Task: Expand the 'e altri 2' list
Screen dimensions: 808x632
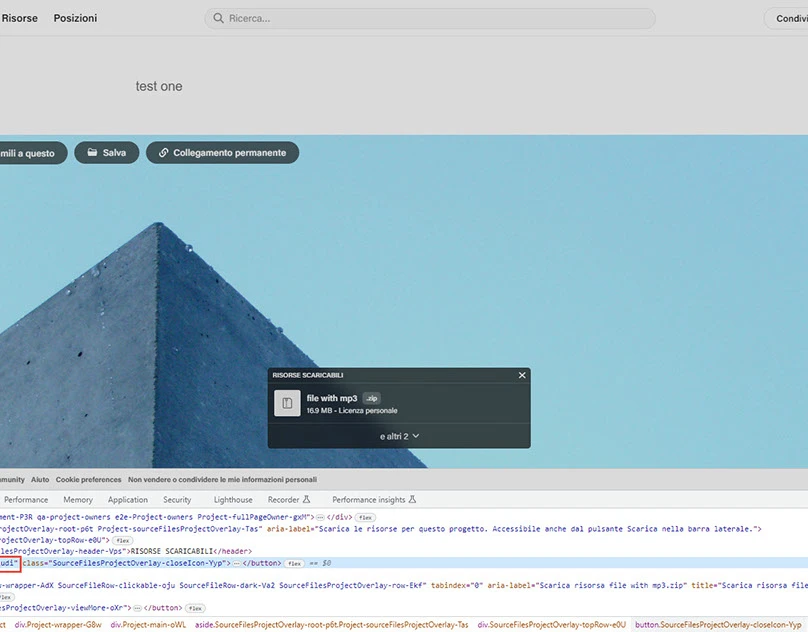Action: 399,436
